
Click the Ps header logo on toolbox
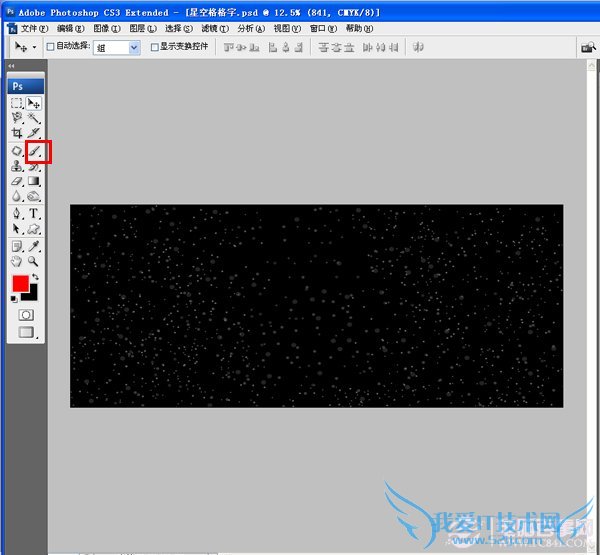coord(26,86)
